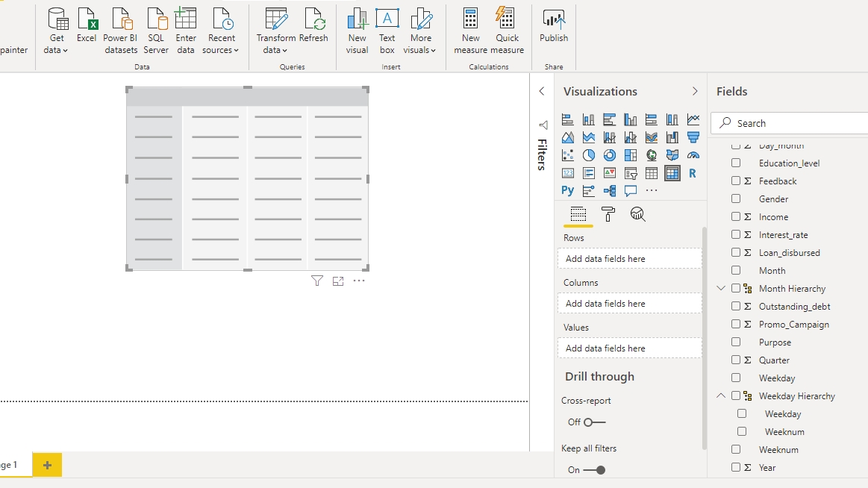Select the Pie chart visualization
Image resolution: width=868 pixels, height=488 pixels.
(x=589, y=155)
